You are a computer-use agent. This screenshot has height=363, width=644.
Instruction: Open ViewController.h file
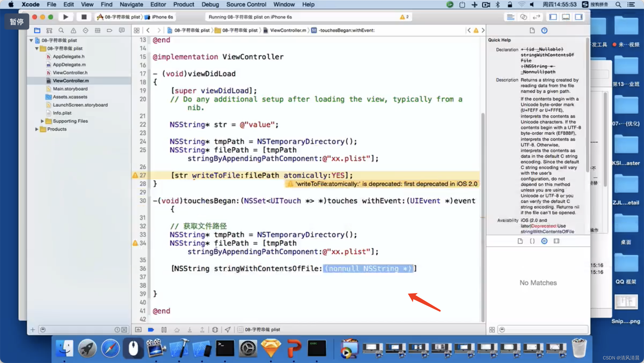tap(70, 72)
